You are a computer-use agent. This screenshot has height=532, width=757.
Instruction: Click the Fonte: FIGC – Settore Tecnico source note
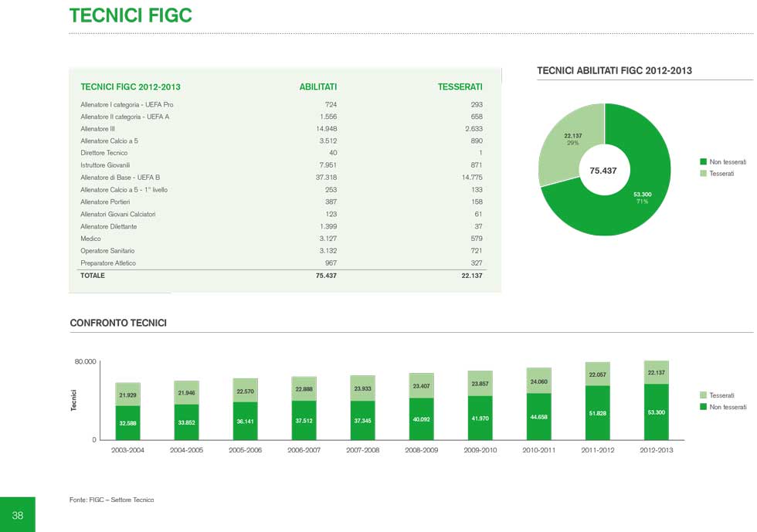point(111,500)
